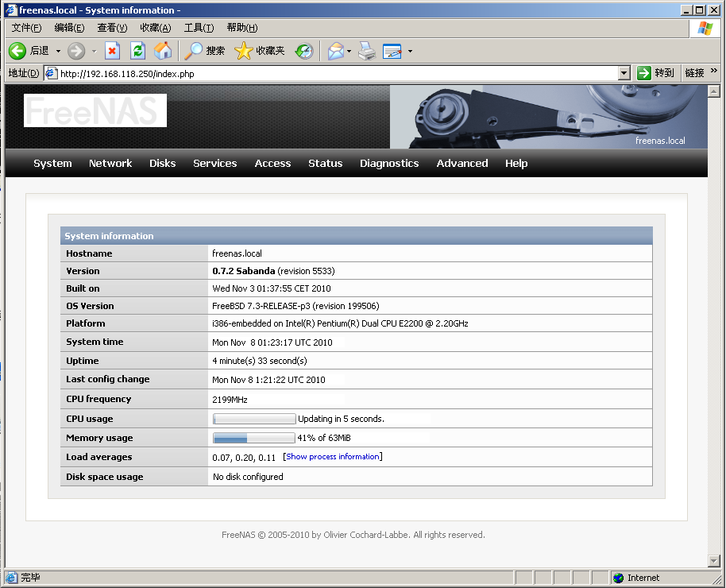Click the Last config change timestamp
Viewport: 726px width, 588px height.
[268, 380]
